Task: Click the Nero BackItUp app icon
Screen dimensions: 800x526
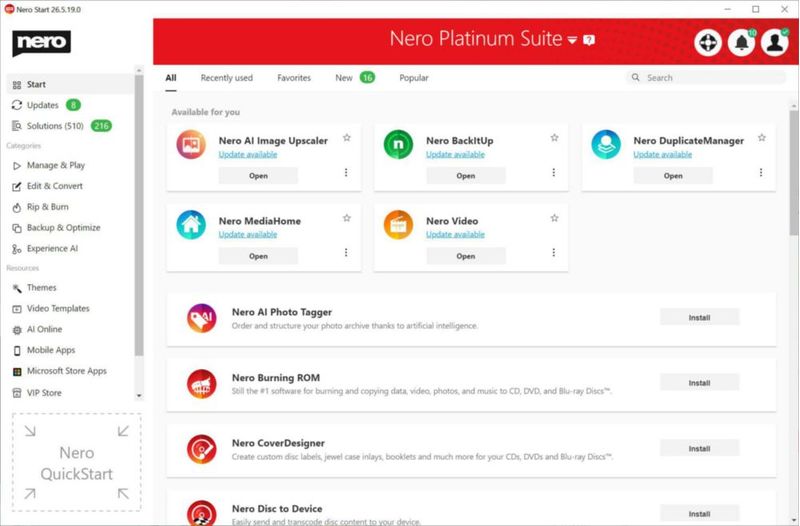Action: tap(398, 144)
